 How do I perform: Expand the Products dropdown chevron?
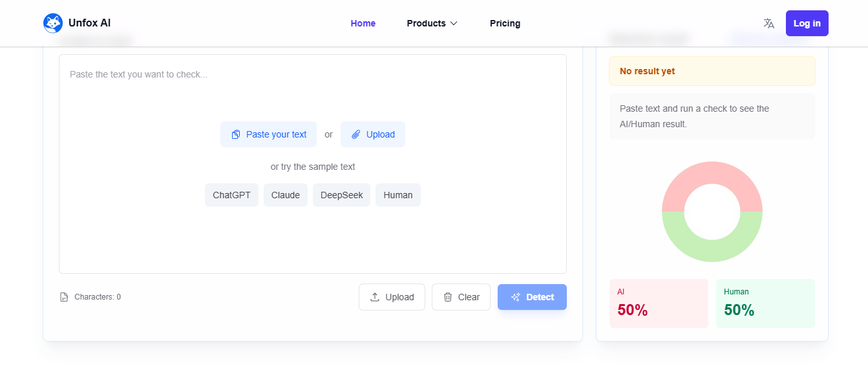point(454,23)
